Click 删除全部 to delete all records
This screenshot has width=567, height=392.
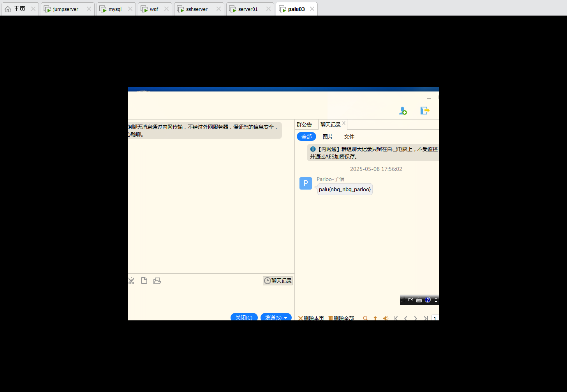(x=342, y=318)
